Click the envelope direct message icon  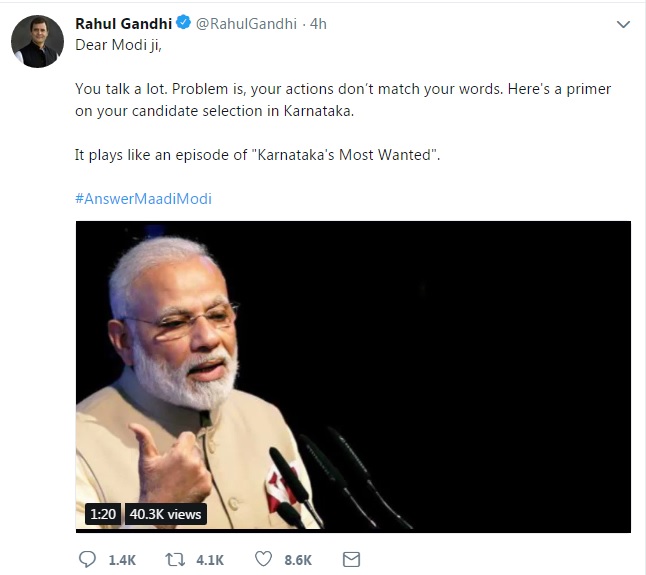(351, 560)
